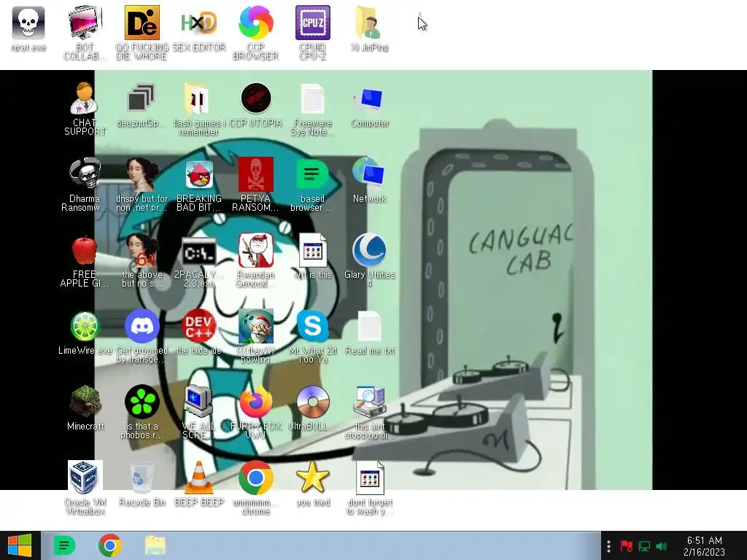
Task: Open the Windows Start menu
Action: click(20, 545)
